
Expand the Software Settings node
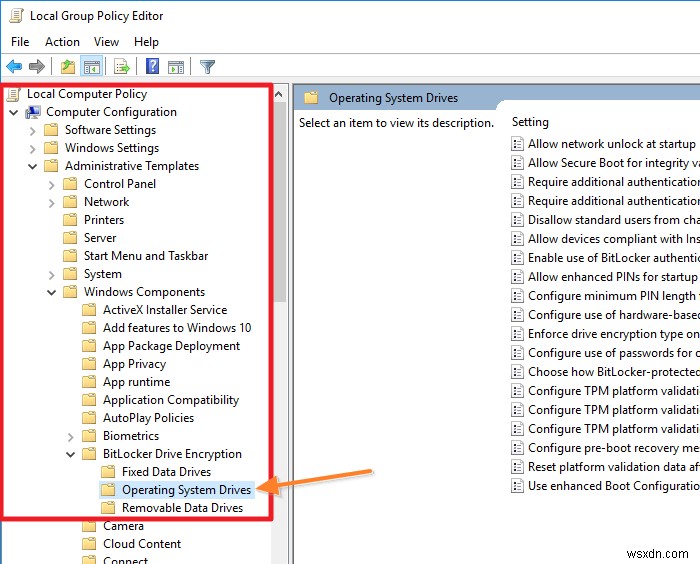32,131
